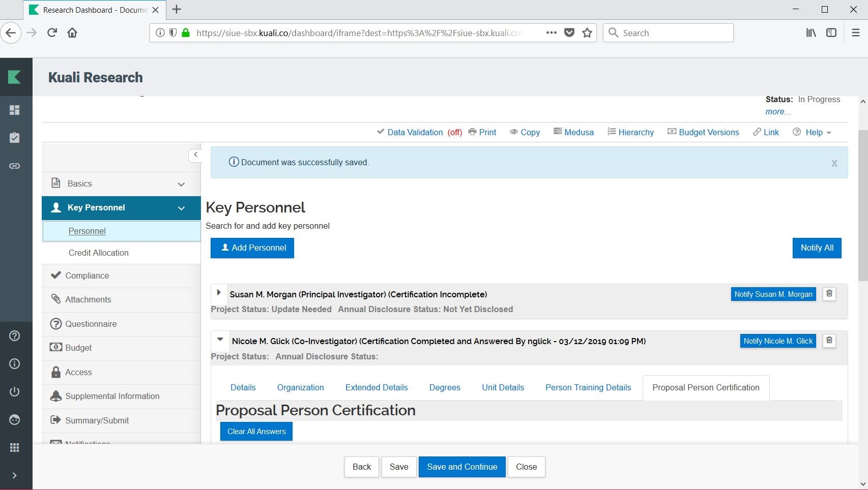This screenshot has height=490, width=868.
Task: Toggle Data Validation on
Action: (x=419, y=132)
